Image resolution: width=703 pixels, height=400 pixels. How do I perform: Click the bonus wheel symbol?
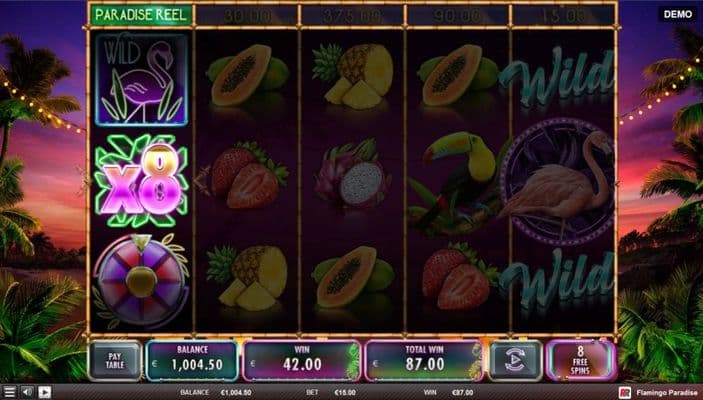[x=141, y=281]
